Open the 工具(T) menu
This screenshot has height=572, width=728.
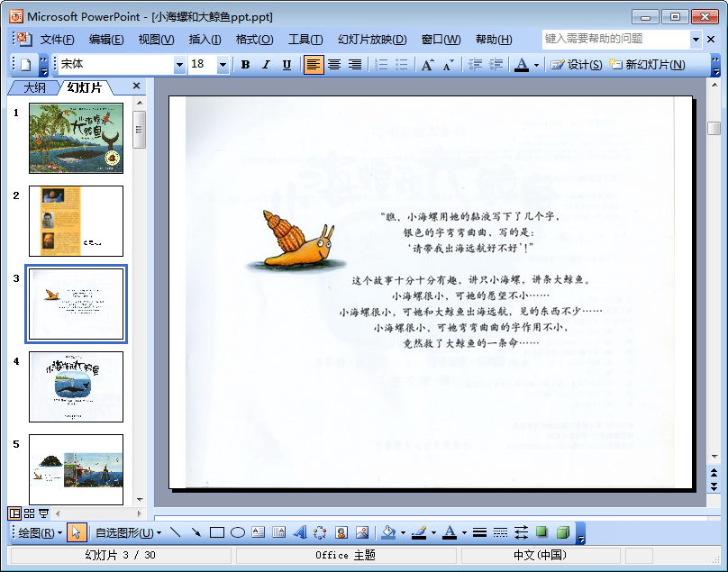pos(305,40)
